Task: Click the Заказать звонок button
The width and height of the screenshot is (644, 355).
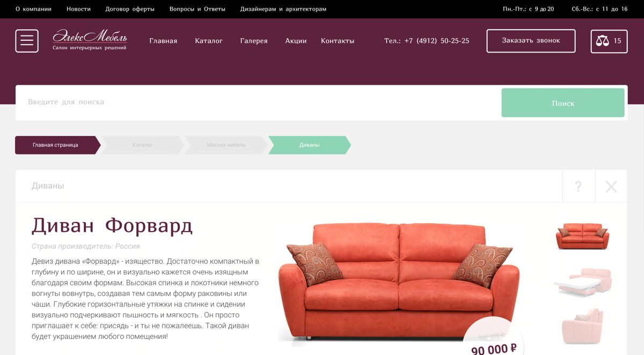Action: [x=531, y=41]
